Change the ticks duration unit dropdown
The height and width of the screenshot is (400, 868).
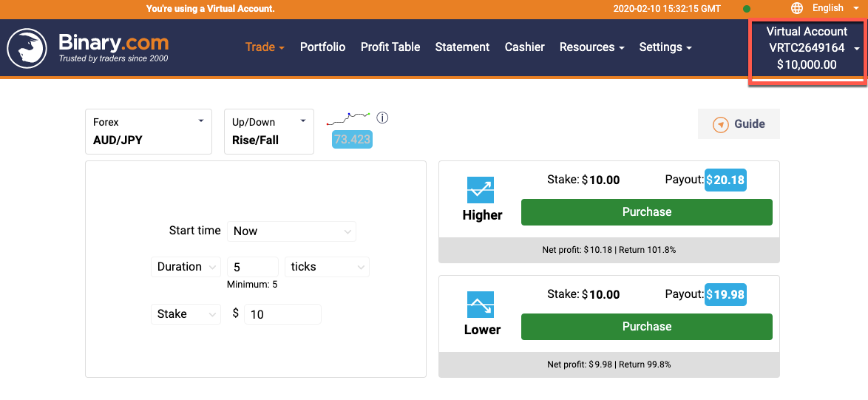327,267
